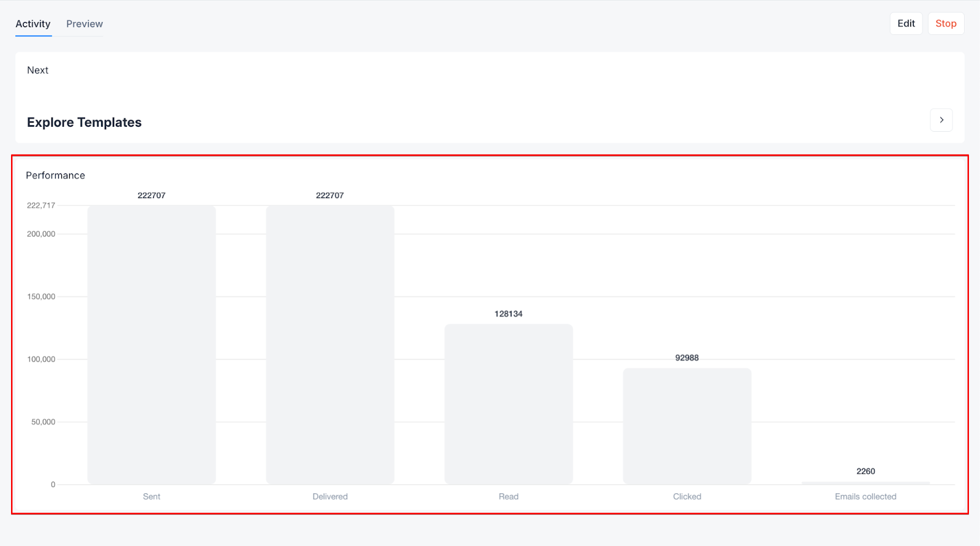The image size is (980, 546).
Task: Open the Preview tab
Action: point(85,24)
